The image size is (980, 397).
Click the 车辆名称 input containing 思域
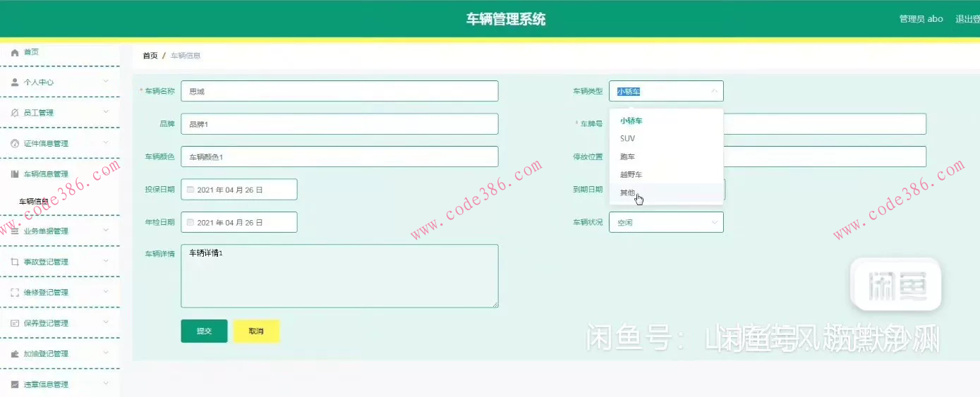(x=339, y=91)
